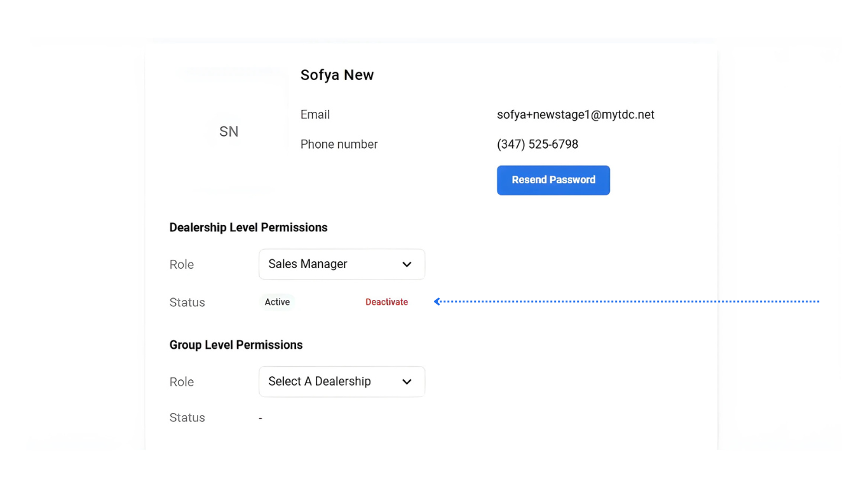868x488 pixels.
Task: Click the phone number (347) 525-6798
Action: point(537,145)
